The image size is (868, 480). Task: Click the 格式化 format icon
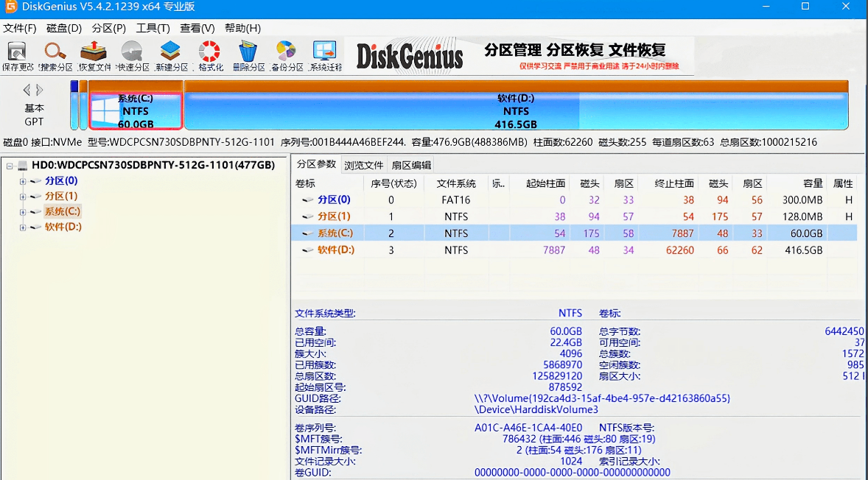[209, 53]
